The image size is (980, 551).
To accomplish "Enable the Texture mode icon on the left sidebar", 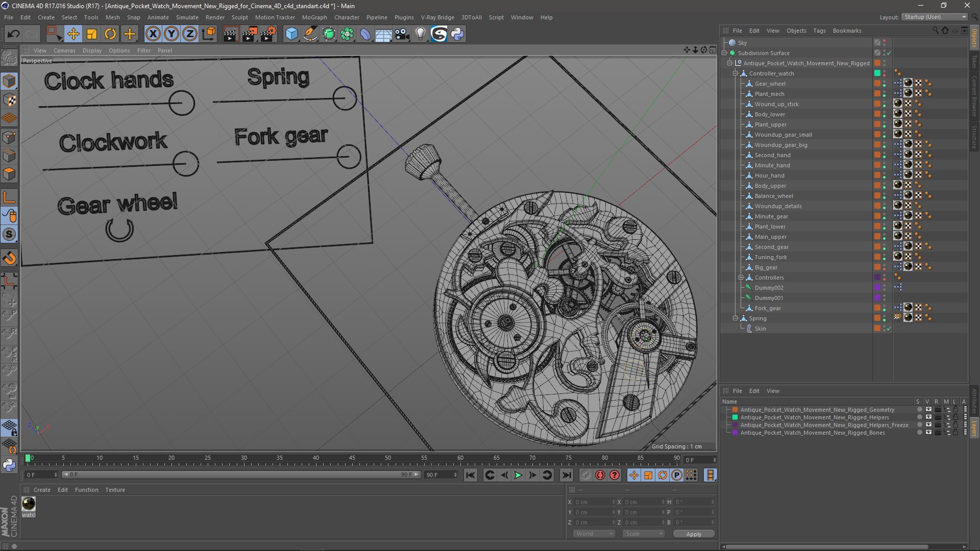I will [x=9, y=100].
